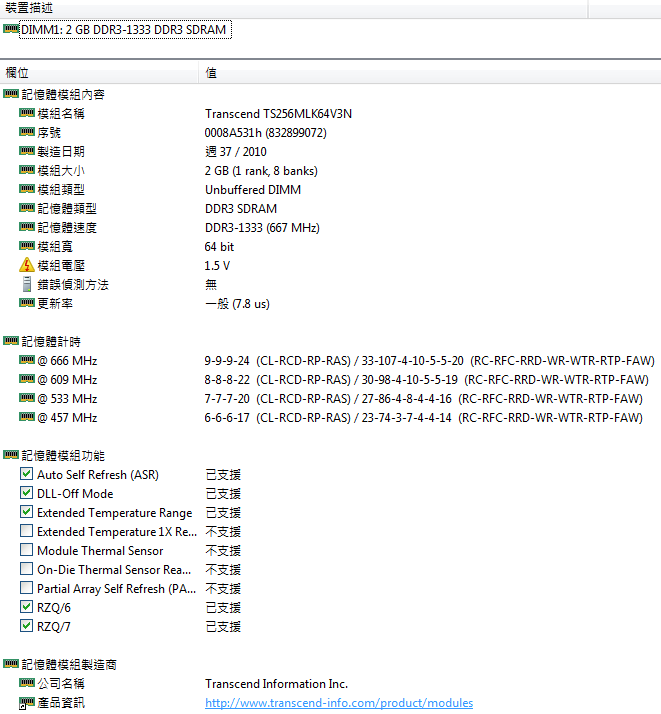Toggle the Partial Array Self Refresh checkbox

point(26,588)
